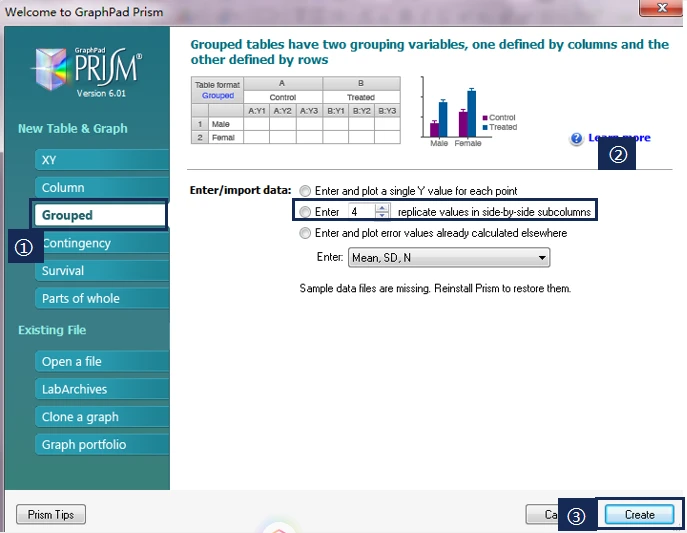Click the grouped table format preview
687x533 pixels.
pos(296,110)
